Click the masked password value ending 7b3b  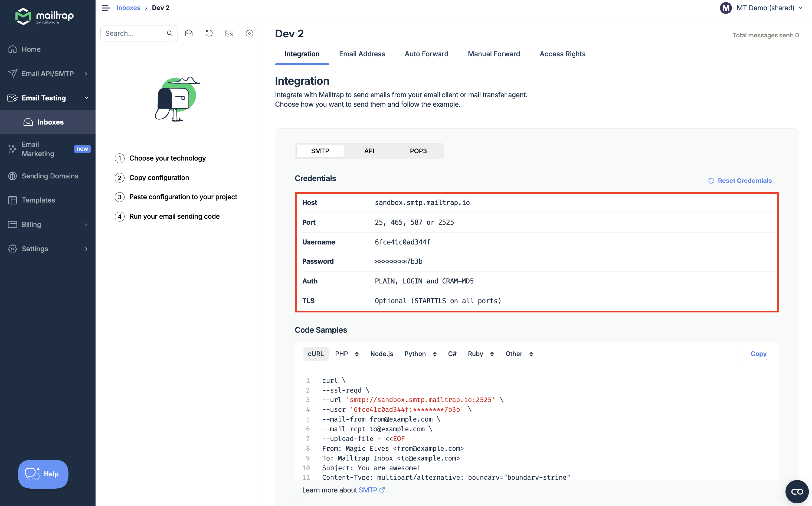pos(398,261)
